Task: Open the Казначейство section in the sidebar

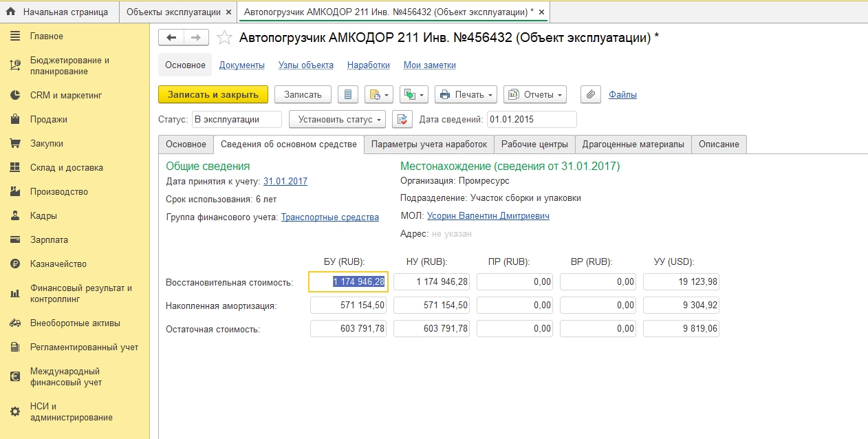Action: coord(58,264)
